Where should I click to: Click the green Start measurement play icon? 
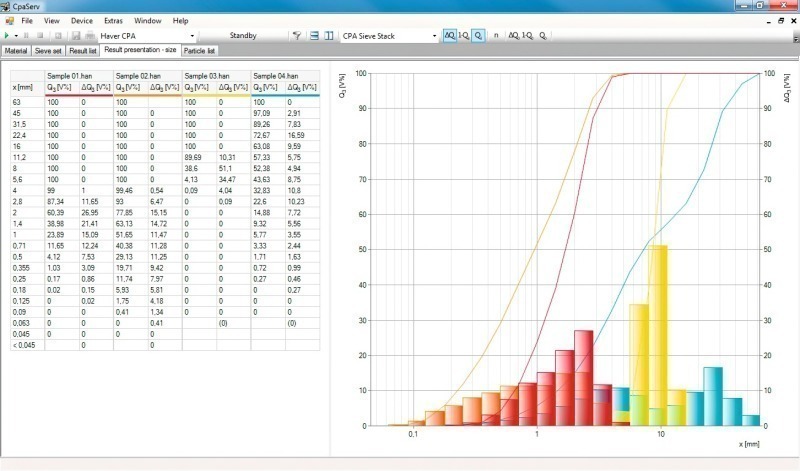coord(7,36)
